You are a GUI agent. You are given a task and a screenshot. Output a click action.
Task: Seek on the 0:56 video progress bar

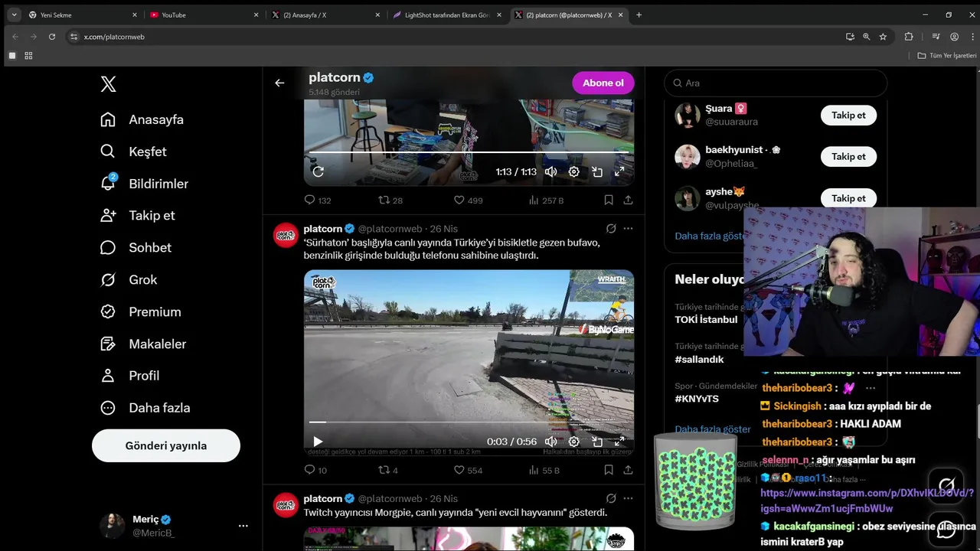click(x=469, y=422)
